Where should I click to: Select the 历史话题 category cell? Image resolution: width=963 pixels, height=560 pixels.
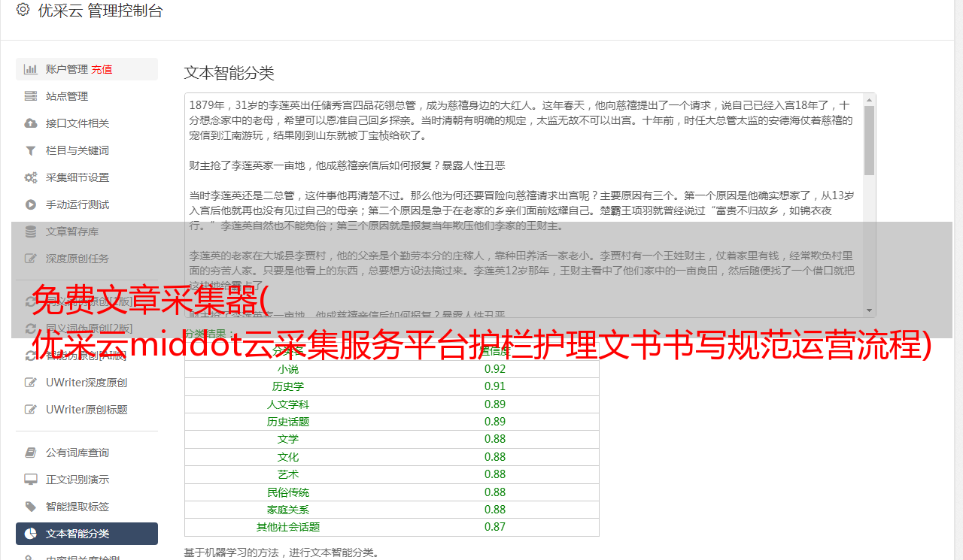point(288,422)
